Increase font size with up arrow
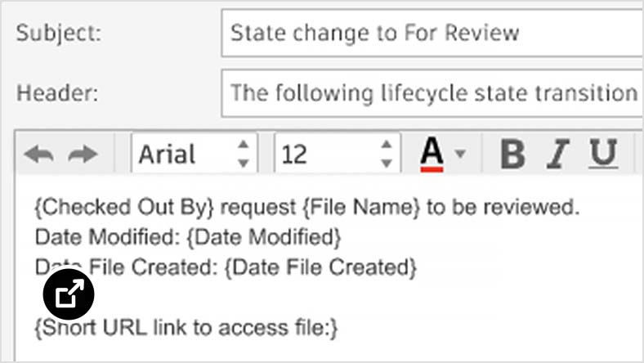644x363 pixels. pyautogui.click(x=386, y=145)
